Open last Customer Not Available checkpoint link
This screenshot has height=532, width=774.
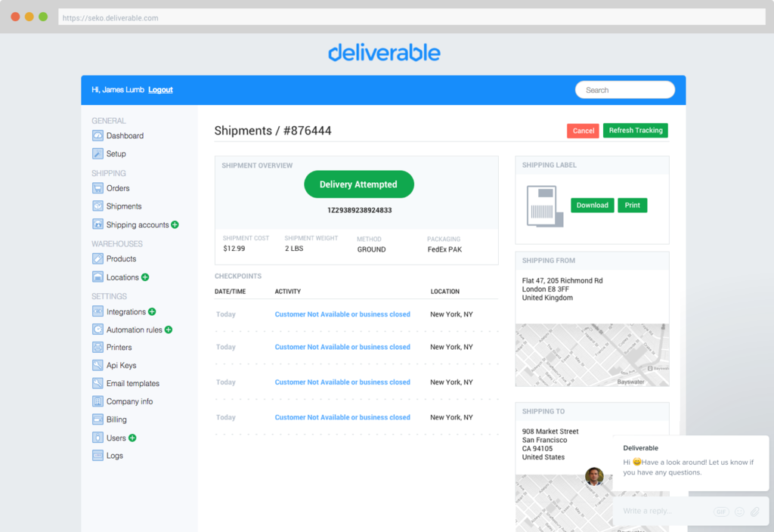click(x=342, y=417)
